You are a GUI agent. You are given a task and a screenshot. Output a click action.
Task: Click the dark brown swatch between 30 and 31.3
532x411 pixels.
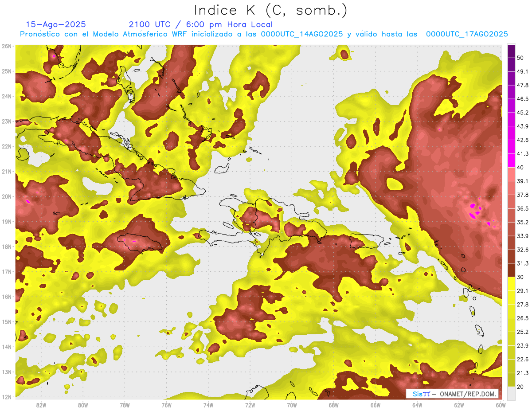point(511,270)
